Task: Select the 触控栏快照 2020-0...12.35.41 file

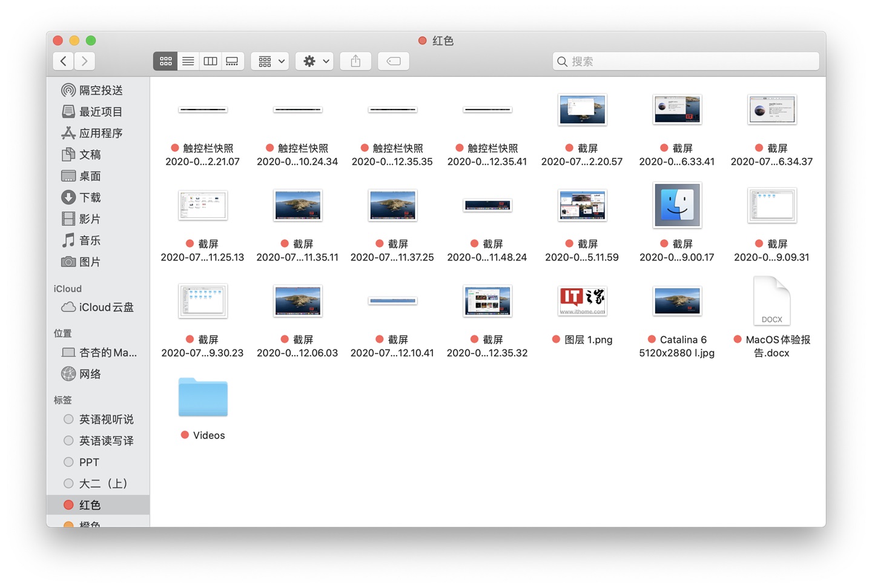Action: tap(487, 110)
